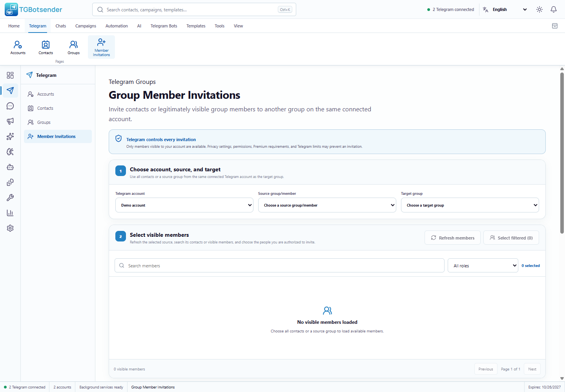Viewport: 565px width, 392px height.
Task: Open Groups in the Telegram sidebar
Action: pyautogui.click(x=58, y=122)
